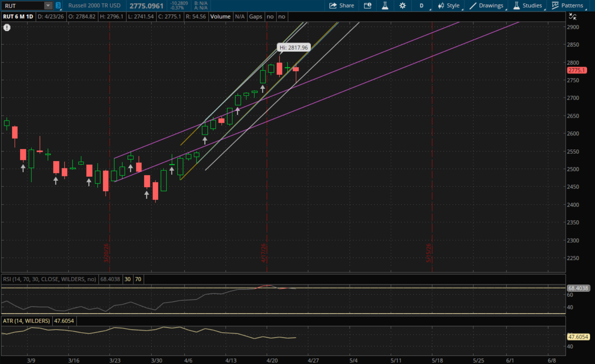The height and width of the screenshot is (364, 595).
Task: Click the alert calendar icon in toolbar
Action: point(367,6)
